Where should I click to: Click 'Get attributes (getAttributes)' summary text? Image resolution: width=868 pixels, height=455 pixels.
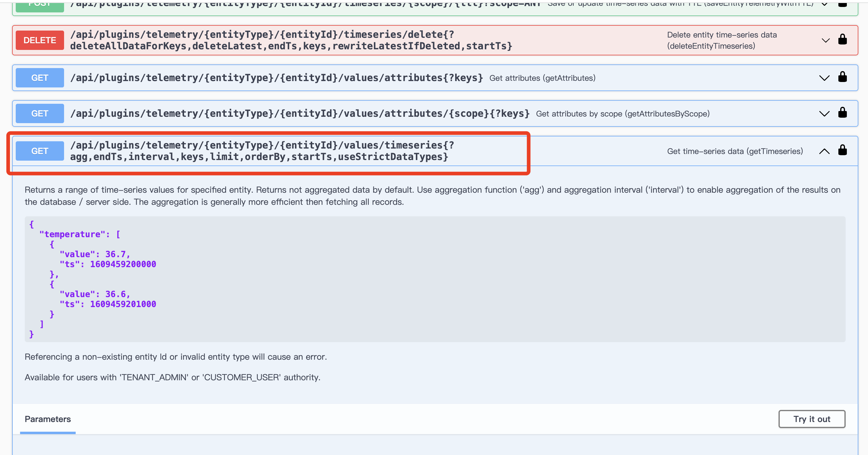[x=542, y=78]
